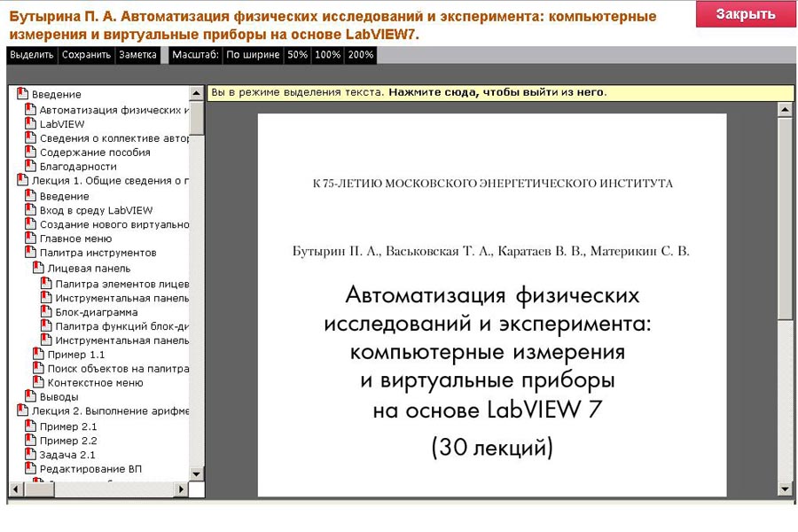Toggle text selection mode with Выделить
Screen dimensions: 798x532
pos(32,55)
